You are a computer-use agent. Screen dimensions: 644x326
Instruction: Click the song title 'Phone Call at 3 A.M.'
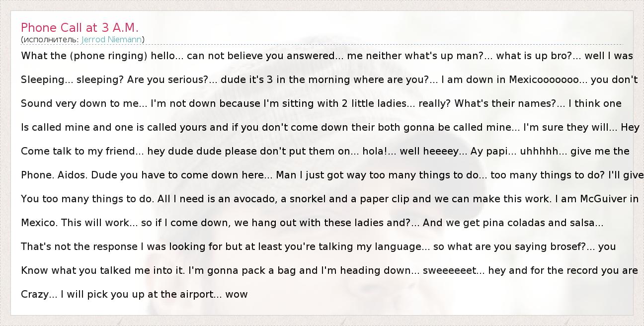80,27
